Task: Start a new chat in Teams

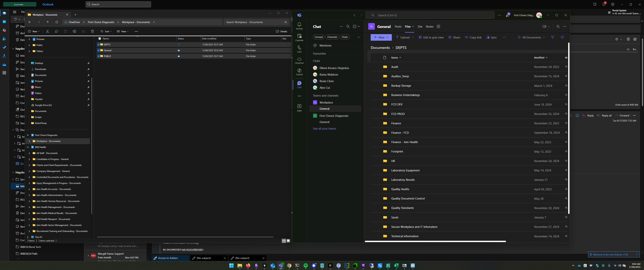Action: (355, 27)
